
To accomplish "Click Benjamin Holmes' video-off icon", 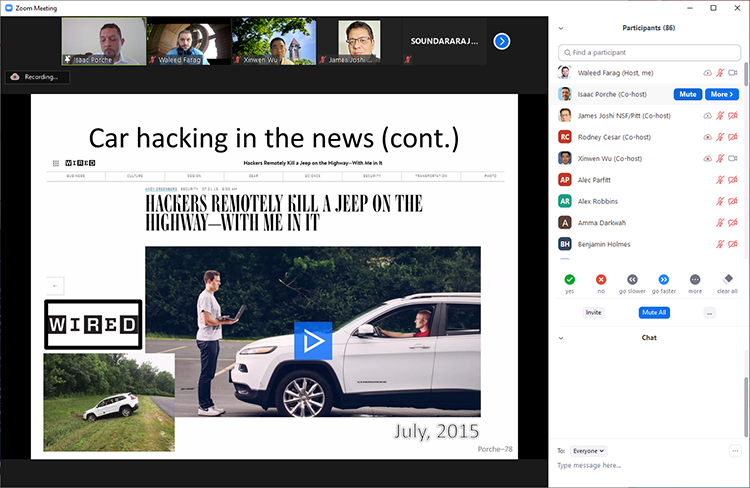I will [x=733, y=244].
